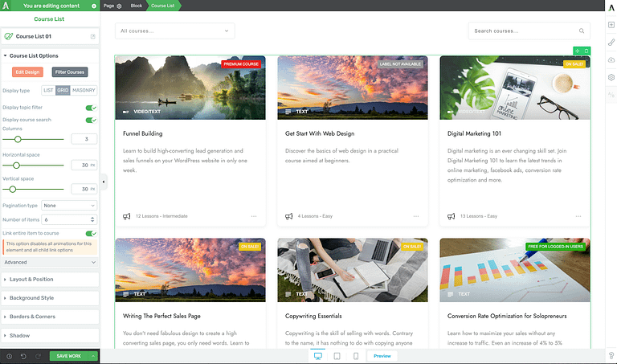Select MASONRY display type
This screenshot has width=617, height=364.
click(x=84, y=90)
